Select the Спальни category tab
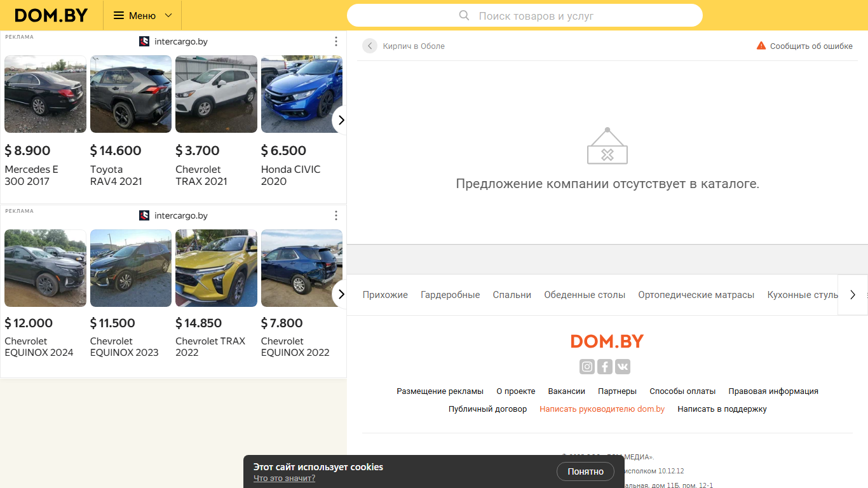 pyautogui.click(x=512, y=295)
